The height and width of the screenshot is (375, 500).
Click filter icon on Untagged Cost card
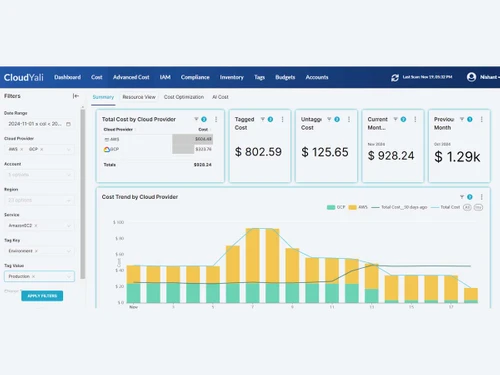(x=329, y=119)
